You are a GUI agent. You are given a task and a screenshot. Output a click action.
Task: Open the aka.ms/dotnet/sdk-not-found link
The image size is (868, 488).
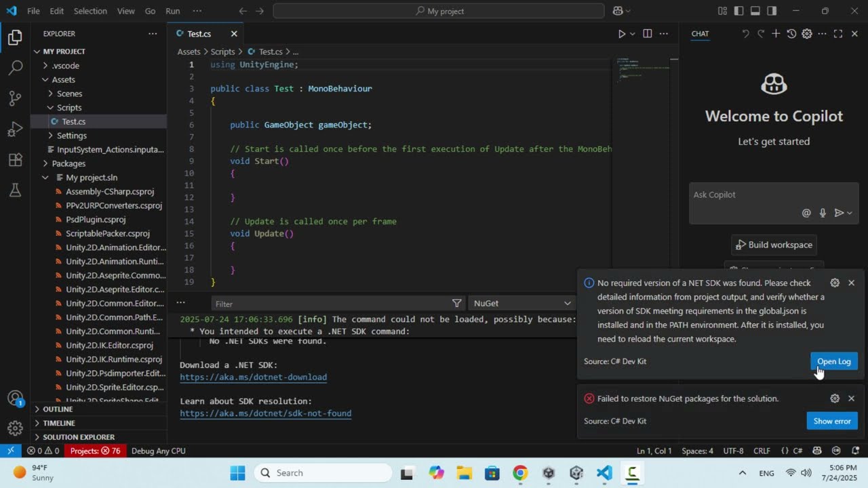[x=265, y=413]
